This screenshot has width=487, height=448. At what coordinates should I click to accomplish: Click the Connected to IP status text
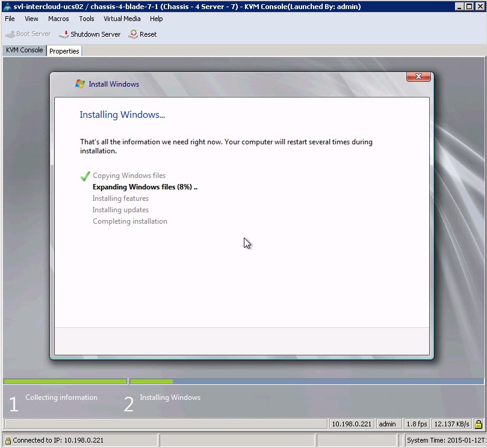58,440
